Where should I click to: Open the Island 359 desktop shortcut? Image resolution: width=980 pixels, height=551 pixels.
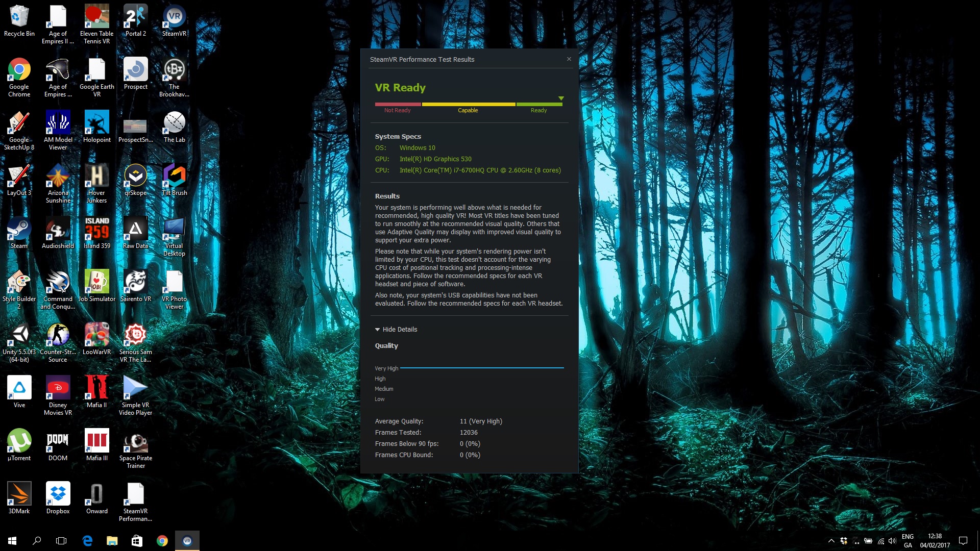click(96, 233)
